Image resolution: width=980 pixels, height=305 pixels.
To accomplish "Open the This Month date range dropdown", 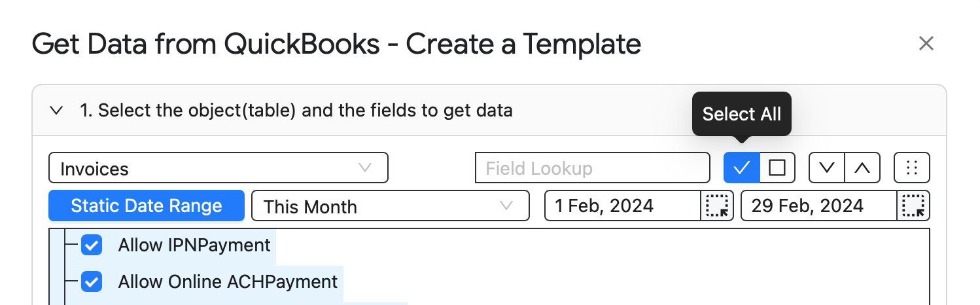I will pyautogui.click(x=391, y=206).
